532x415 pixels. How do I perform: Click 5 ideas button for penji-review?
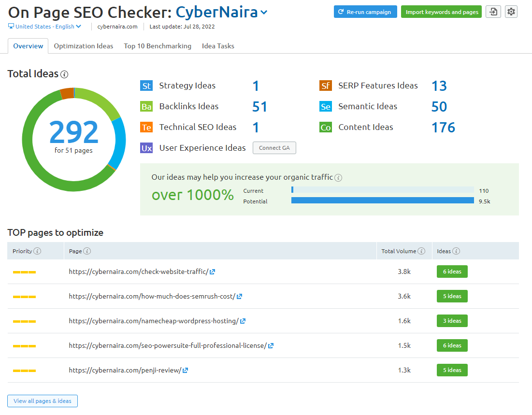[452, 370]
